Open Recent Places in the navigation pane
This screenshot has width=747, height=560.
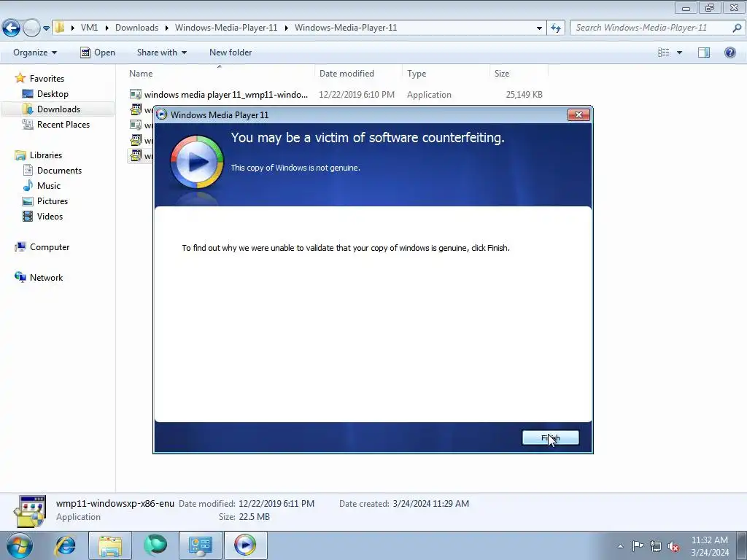click(63, 124)
